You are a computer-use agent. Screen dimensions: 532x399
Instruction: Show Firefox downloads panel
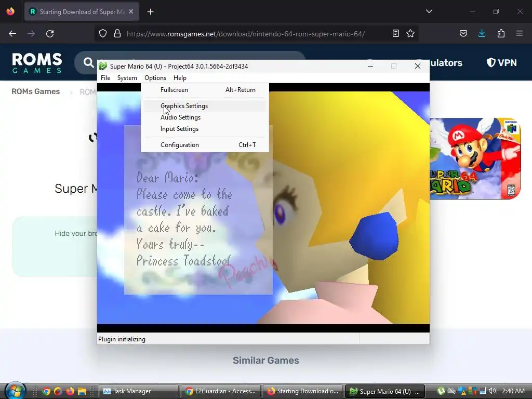click(482, 33)
